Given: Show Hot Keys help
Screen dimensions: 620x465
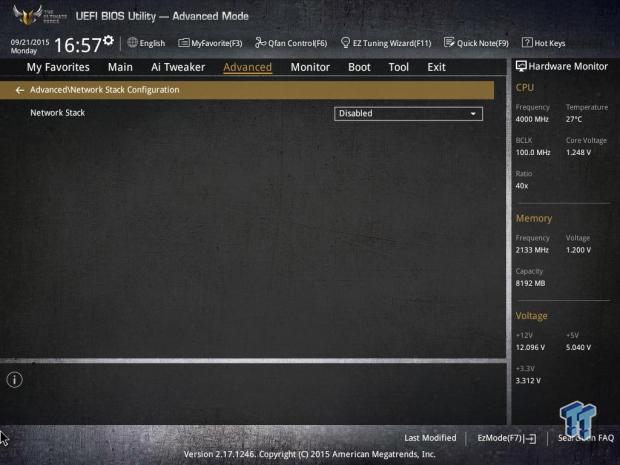Looking at the screenshot, I should (x=544, y=43).
